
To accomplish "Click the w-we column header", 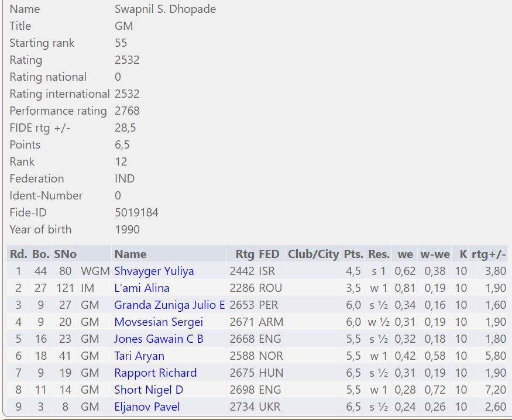I will pyautogui.click(x=435, y=254).
